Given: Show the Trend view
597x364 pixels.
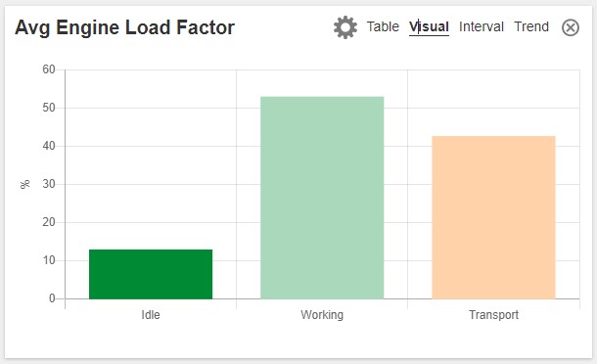Looking at the screenshot, I should [x=531, y=26].
